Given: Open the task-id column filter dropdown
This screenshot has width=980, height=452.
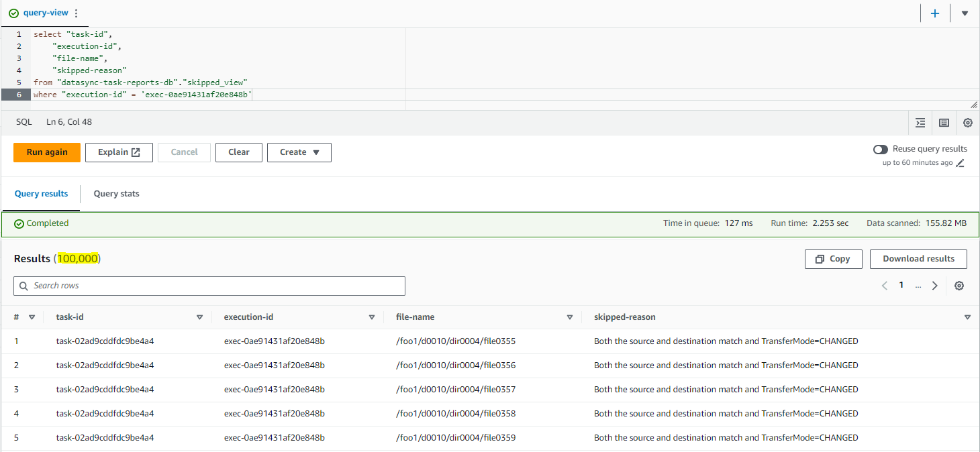Looking at the screenshot, I should (x=199, y=316).
